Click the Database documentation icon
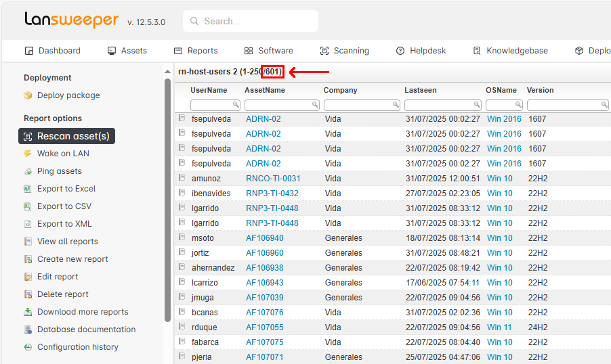Viewport: 611px width, 364px height. tap(28, 329)
